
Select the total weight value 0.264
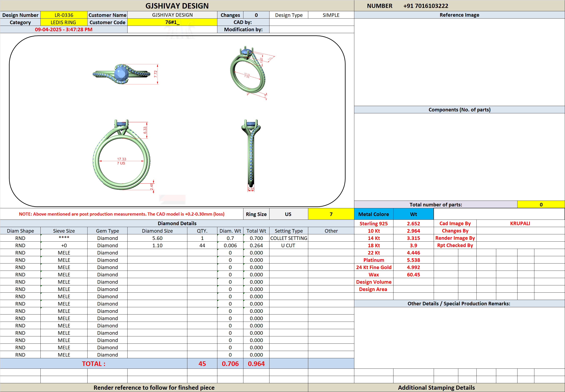256,245
